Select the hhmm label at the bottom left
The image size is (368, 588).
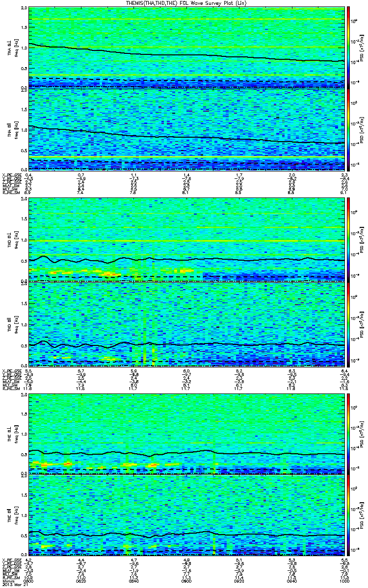click(7, 582)
